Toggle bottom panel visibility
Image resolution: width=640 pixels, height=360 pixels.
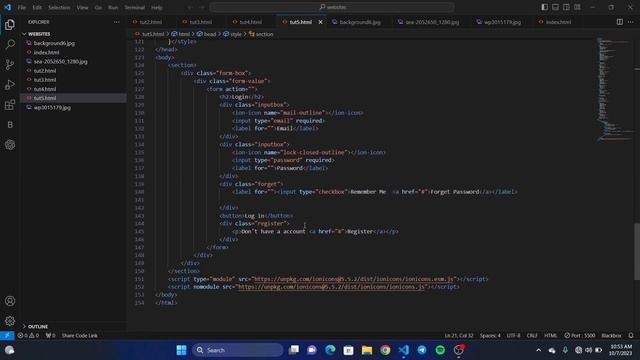(556, 7)
